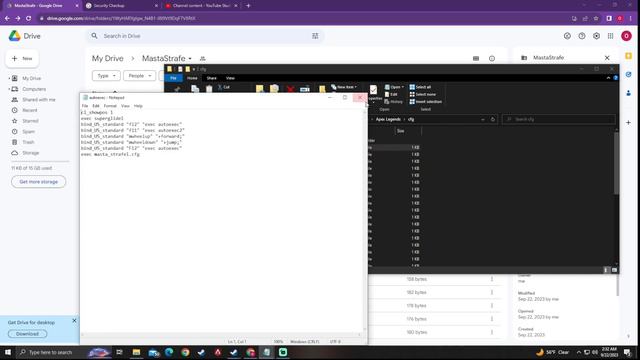The width and height of the screenshot is (640, 360).
Task: Click the Search in Drive field
Action: coord(204,36)
